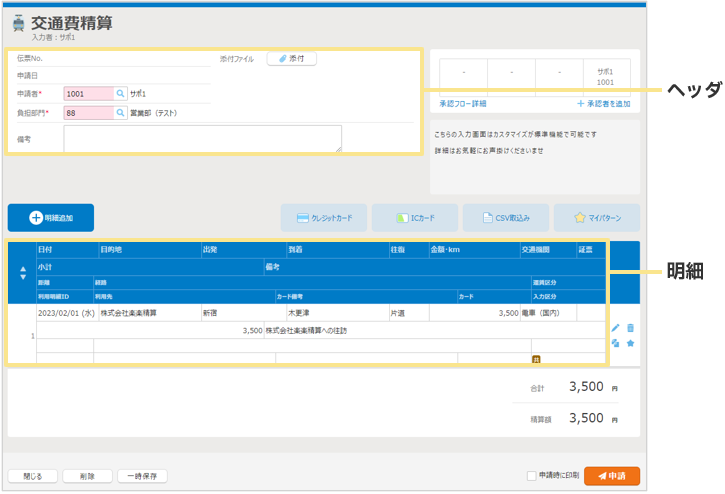The height and width of the screenshot is (494, 725).
Task: Delete row 1 with the trash icon
Action: pos(631,328)
